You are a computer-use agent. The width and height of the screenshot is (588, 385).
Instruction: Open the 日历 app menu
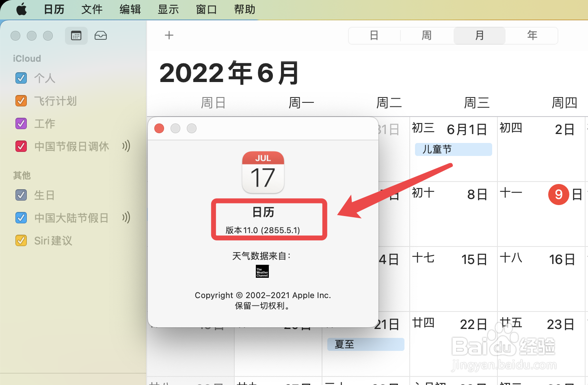click(x=54, y=9)
